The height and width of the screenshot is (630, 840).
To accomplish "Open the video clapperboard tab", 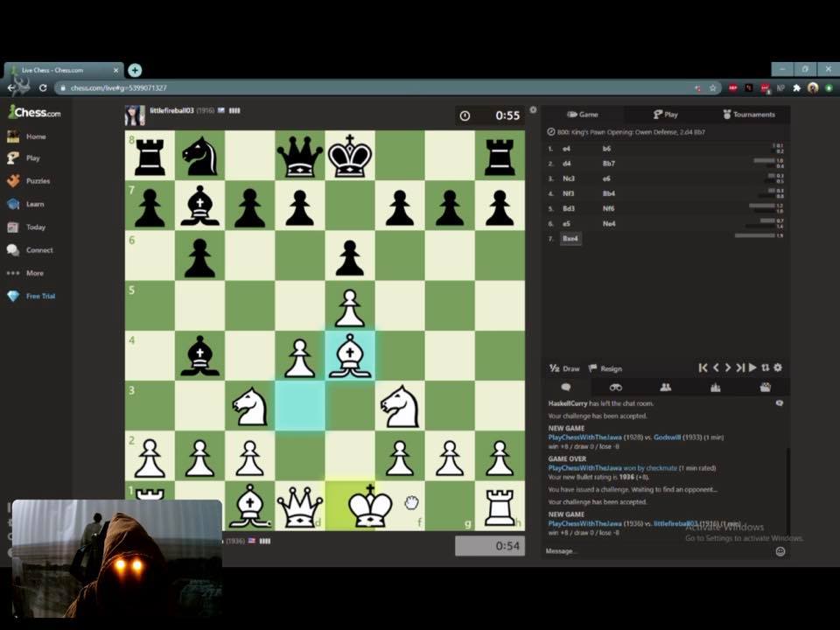I will point(766,388).
